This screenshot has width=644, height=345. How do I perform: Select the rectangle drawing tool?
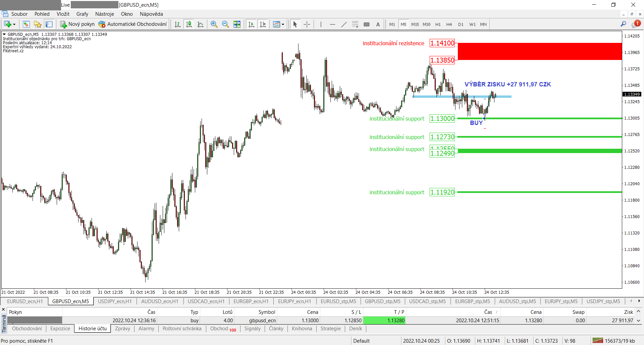click(367, 24)
